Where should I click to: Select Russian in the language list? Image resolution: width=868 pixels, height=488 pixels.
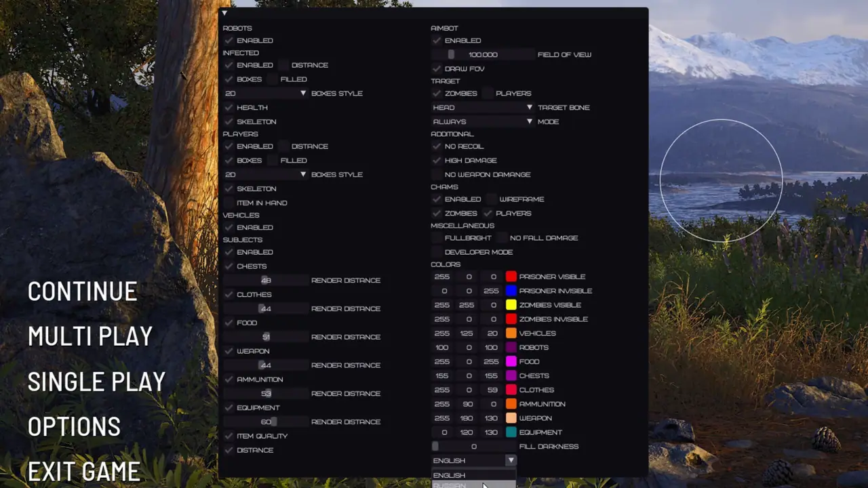pyautogui.click(x=474, y=485)
